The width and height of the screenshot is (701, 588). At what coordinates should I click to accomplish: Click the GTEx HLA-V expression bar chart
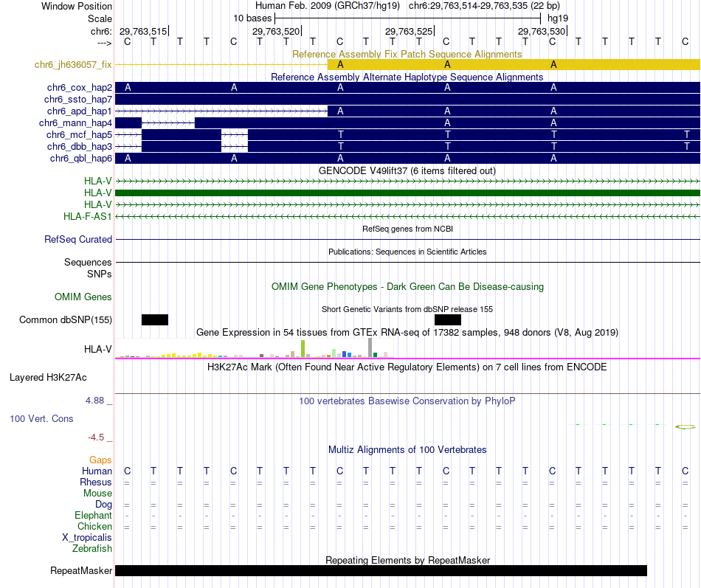255,348
